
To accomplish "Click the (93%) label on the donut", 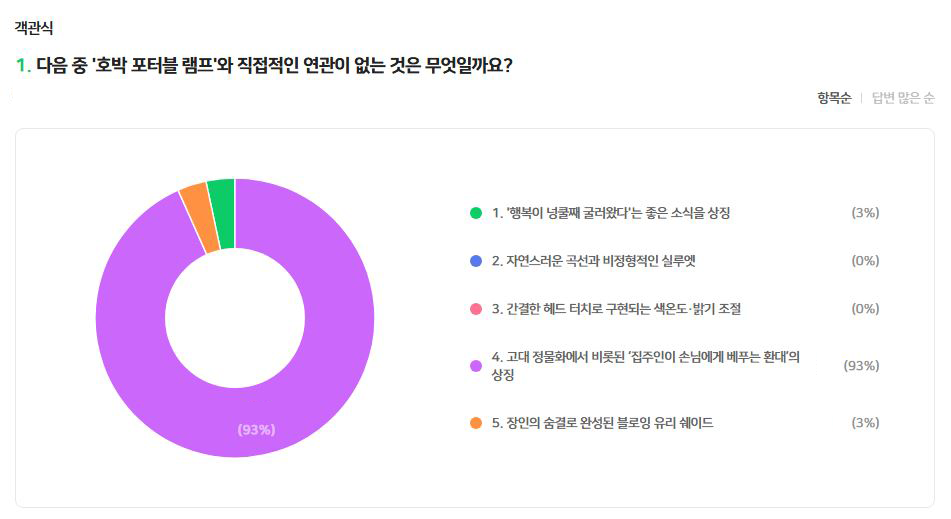I will coord(256,430).
